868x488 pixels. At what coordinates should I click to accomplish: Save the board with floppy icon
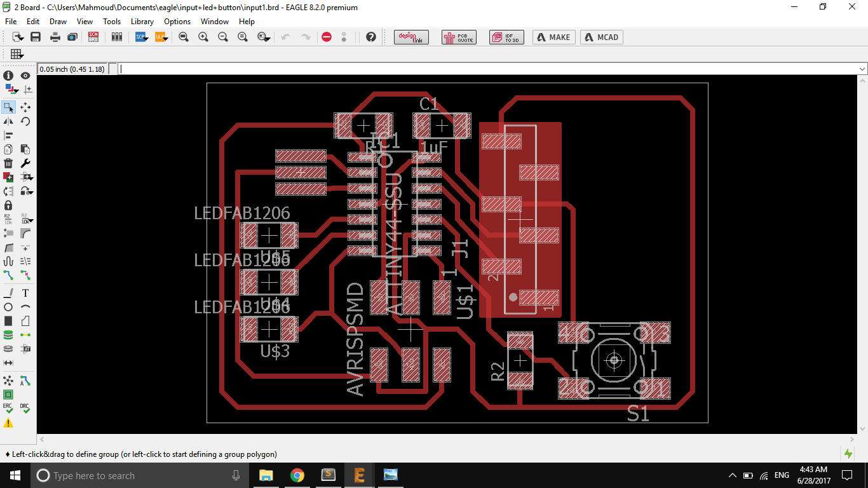[36, 37]
